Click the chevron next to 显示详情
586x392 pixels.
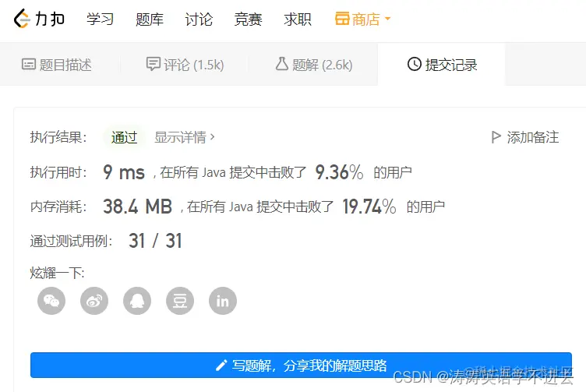pyautogui.click(x=212, y=136)
